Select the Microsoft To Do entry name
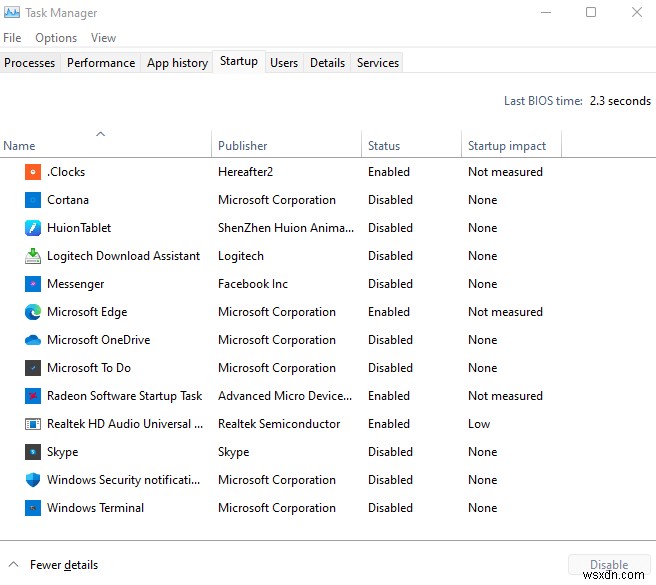Image resolution: width=656 pixels, height=585 pixels. 89,368
